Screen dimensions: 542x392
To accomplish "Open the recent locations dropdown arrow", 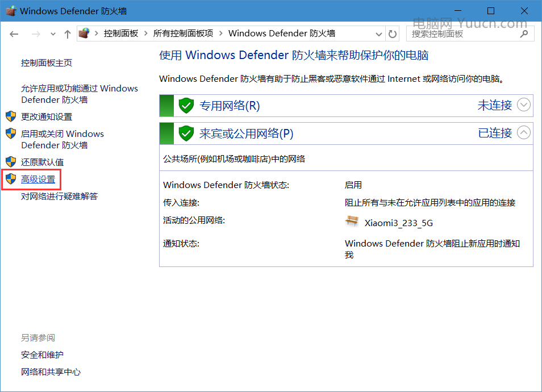I will [x=53, y=34].
